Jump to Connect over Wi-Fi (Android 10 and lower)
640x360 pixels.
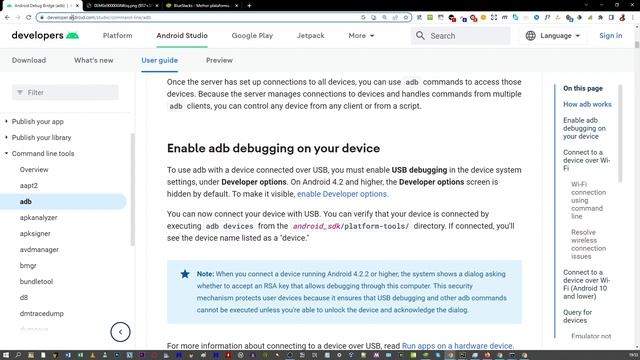click(587, 284)
